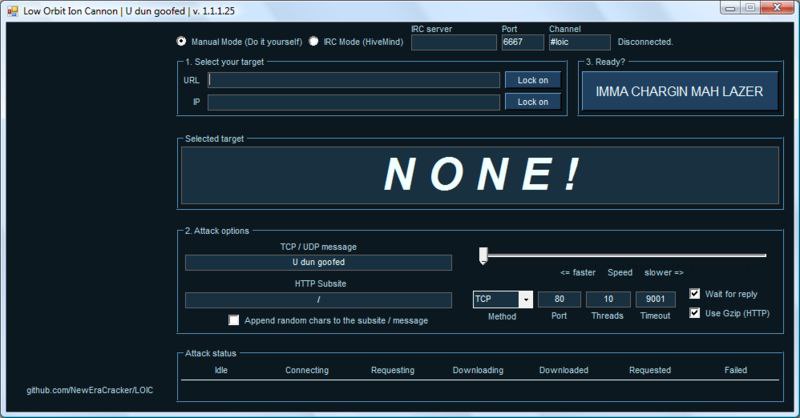Select IRC Mode (HiveMind) radio button
Image resolution: width=800 pixels, height=418 pixels.
click(314, 42)
